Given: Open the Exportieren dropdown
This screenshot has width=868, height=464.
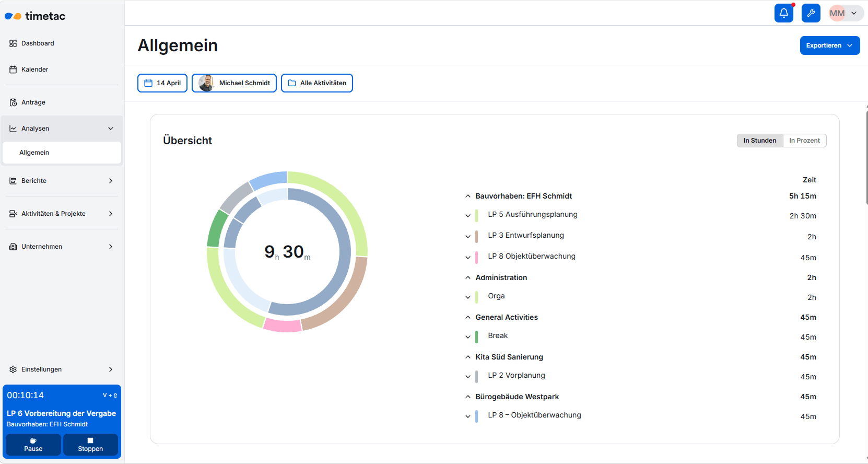Looking at the screenshot, I should [x=830, y=45].
